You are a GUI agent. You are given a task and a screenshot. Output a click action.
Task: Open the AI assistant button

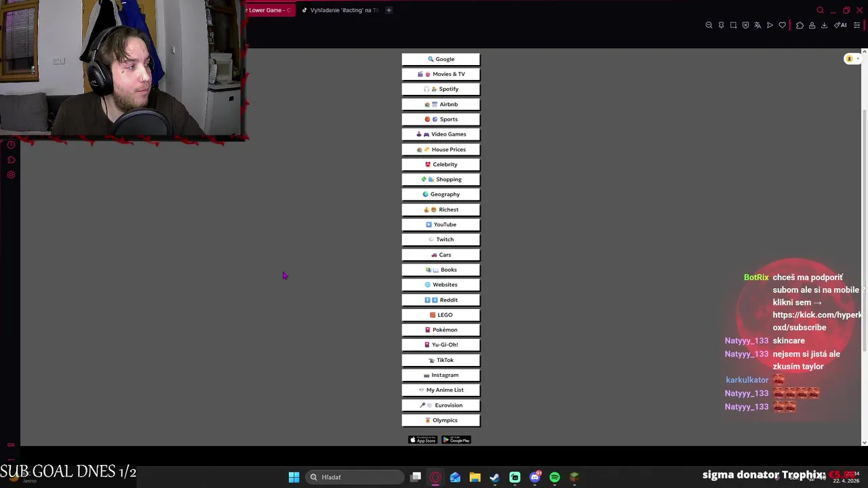(840, 25)
